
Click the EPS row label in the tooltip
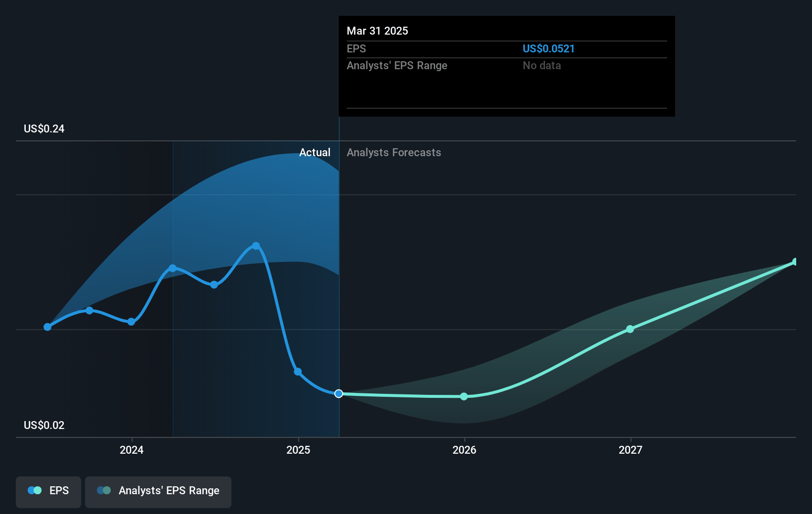click(x=356, y=48)
